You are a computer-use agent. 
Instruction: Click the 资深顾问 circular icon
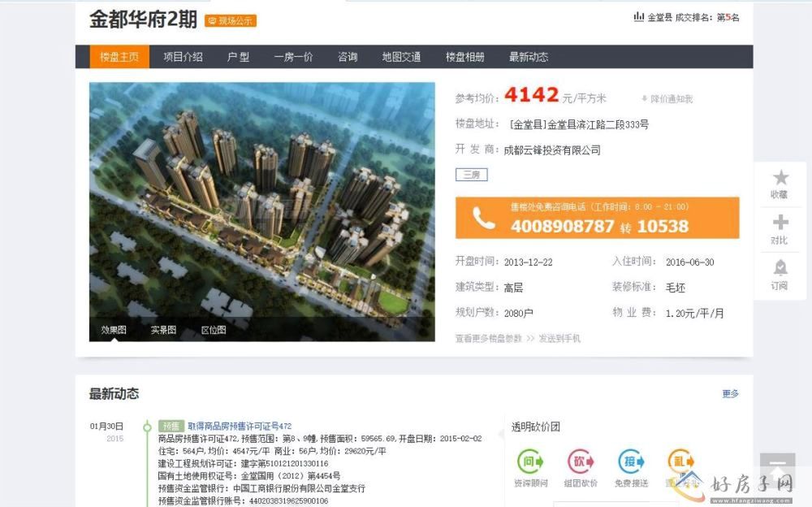click(x=531, y=461)
